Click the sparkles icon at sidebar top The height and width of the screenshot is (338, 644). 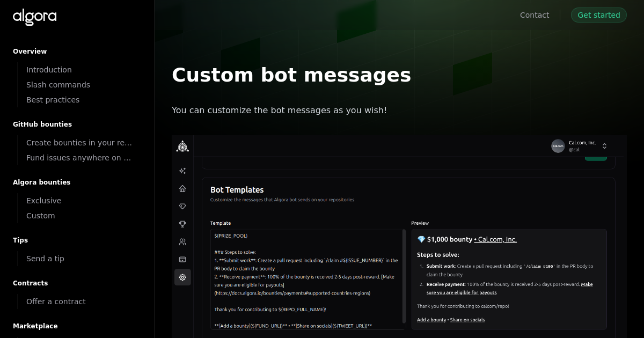[x=182, y=171]
